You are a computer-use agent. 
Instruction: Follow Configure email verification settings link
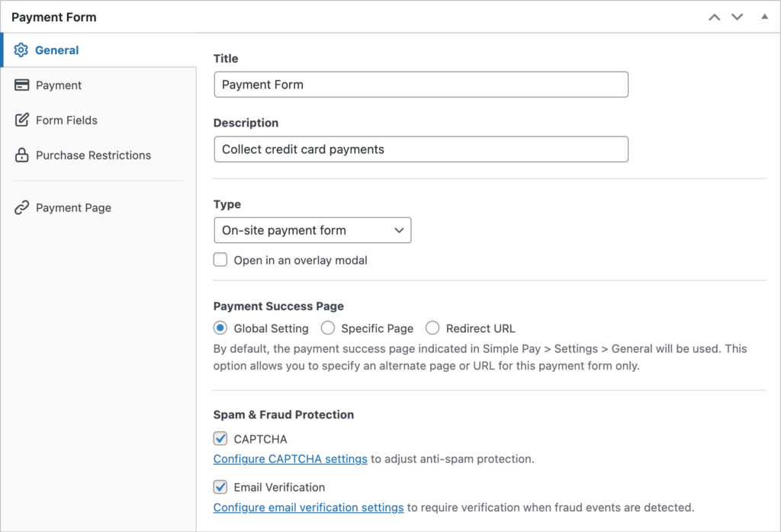coord(308,508)
